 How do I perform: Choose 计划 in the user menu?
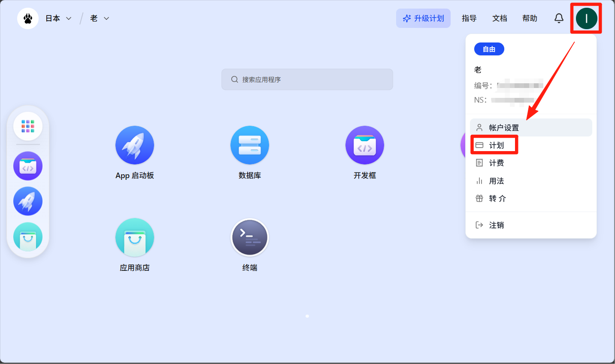click(496, 145)
